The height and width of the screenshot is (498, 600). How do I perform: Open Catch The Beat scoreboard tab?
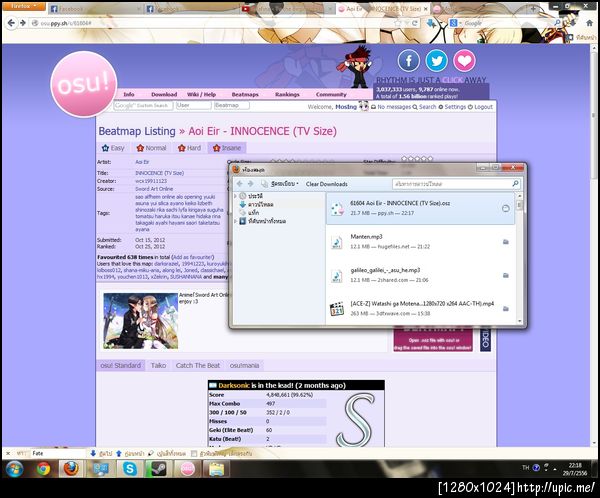[198, 366]
